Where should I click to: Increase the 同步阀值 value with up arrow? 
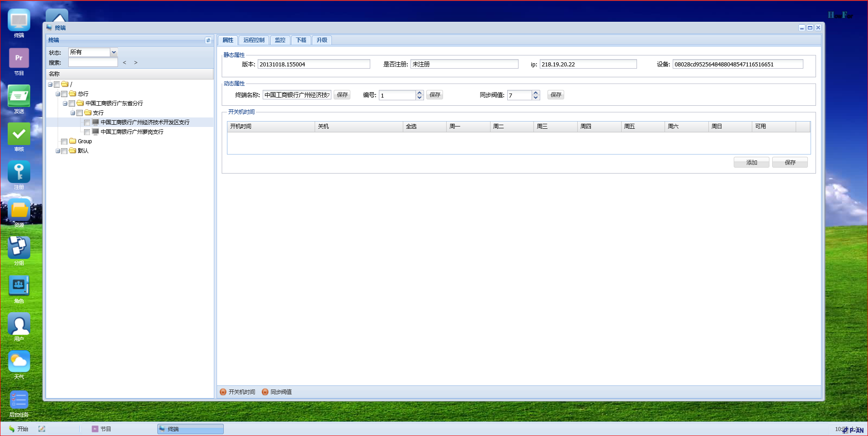pos(536,93)
